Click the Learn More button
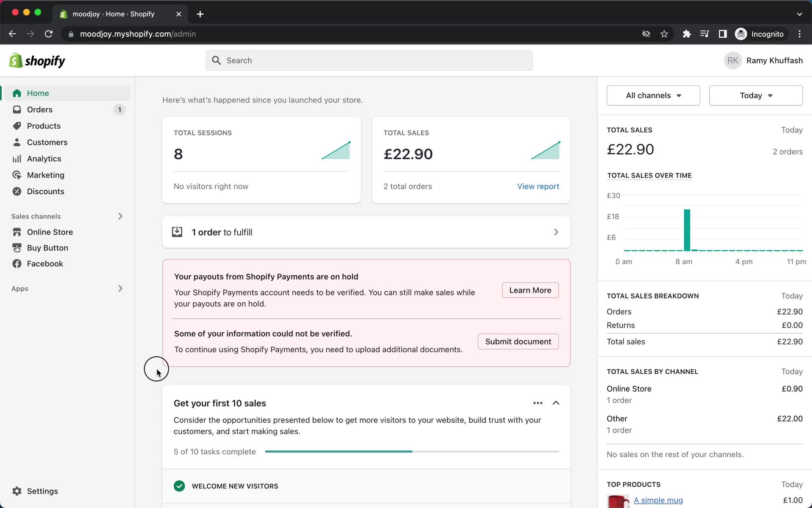The height and width of the screenshot is (508, 812). (x=529, y=290)
